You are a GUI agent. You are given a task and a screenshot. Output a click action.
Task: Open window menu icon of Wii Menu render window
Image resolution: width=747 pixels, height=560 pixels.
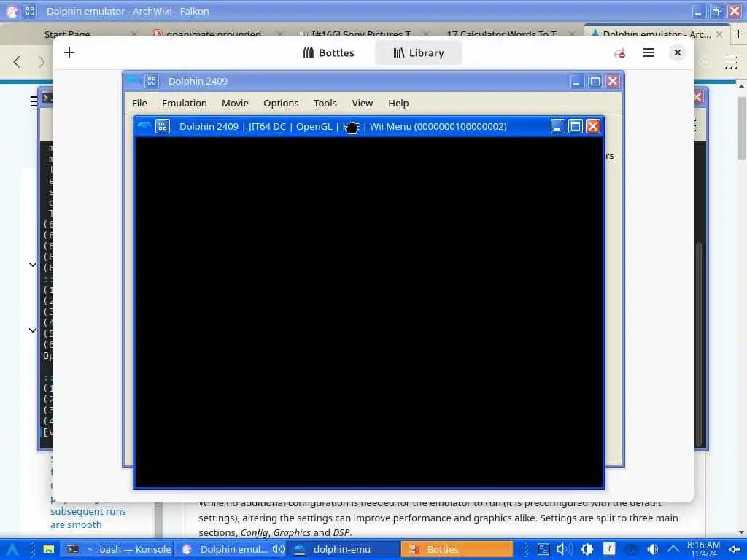(163, 126)
